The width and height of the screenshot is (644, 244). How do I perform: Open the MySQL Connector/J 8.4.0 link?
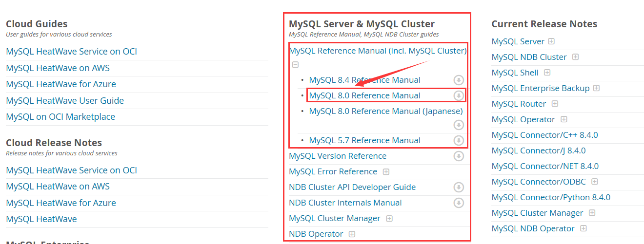(x=539, y=150)
